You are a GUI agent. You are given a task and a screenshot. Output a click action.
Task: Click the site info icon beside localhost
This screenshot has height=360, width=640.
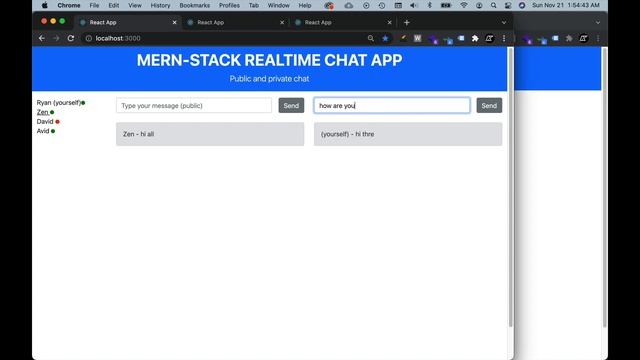[x=89, y=38]
